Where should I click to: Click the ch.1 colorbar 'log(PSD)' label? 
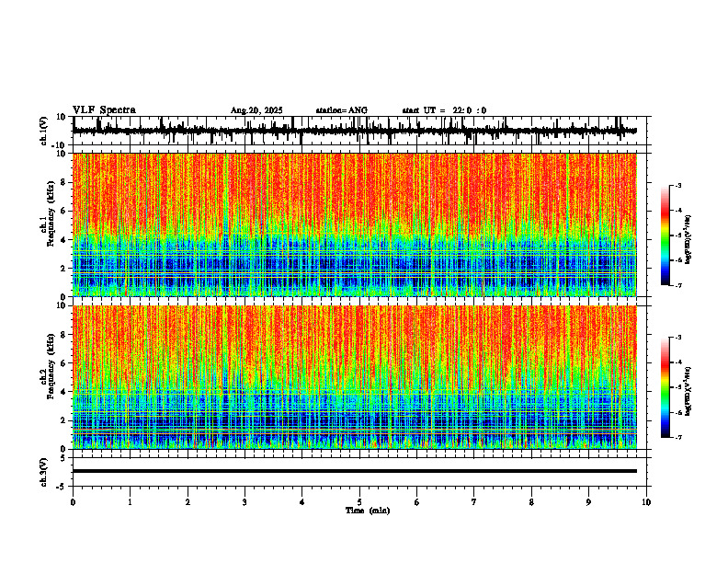[x=689, y=240]
